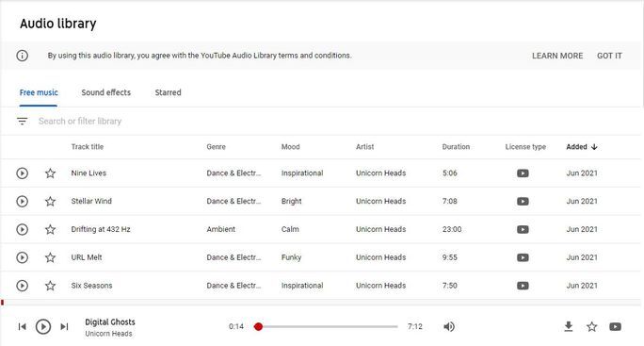The height and width of the screenshot is (346, 644).
Task: Switch to the Free music tab
Action: 39,92
